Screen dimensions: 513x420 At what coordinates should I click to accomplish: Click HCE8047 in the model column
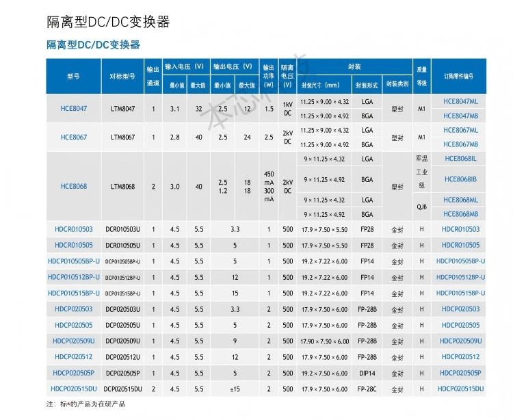click(x=73, y=109)
